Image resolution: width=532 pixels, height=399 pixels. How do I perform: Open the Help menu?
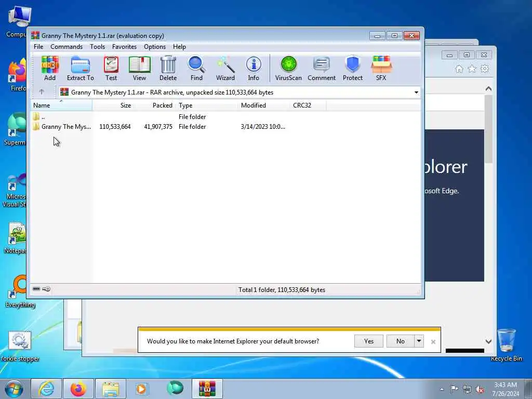point(179,47)
